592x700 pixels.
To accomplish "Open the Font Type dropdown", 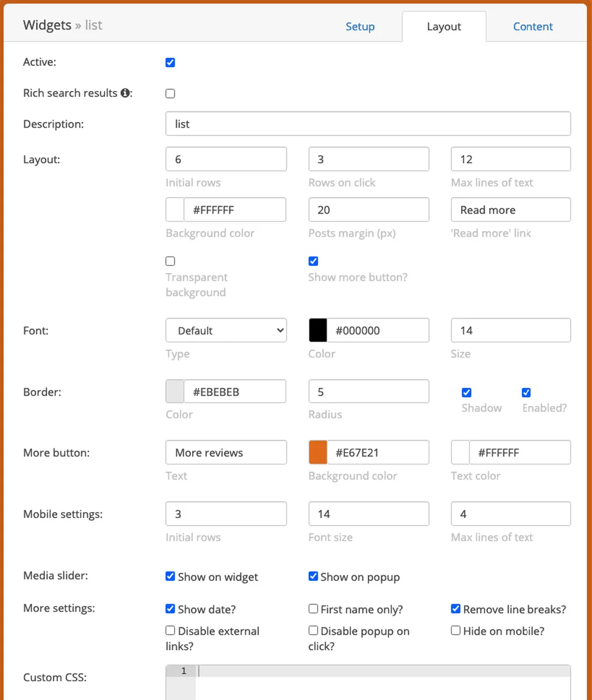I will point(226,331).
